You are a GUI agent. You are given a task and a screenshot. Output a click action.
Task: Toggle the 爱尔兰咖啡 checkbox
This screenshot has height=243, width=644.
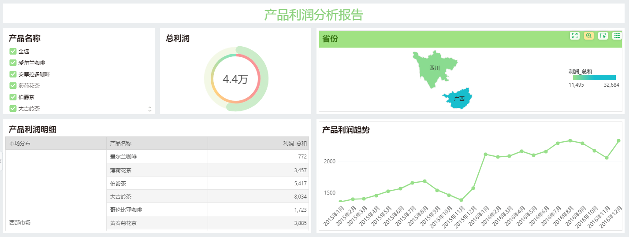tap(13, 63)
